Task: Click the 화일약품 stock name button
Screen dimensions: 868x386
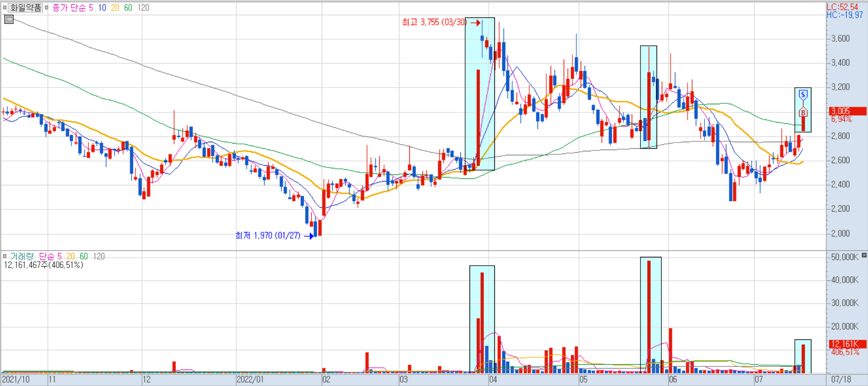Action: pos(25,7)
